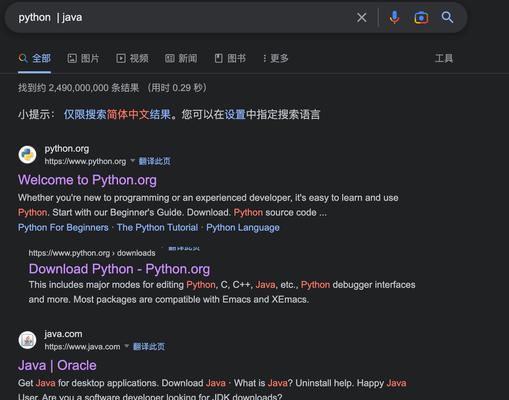The height and width of the screenshot is (400, 509).
Task: Open the Welcome to Python.org result
Action: (x=87, y=180)
